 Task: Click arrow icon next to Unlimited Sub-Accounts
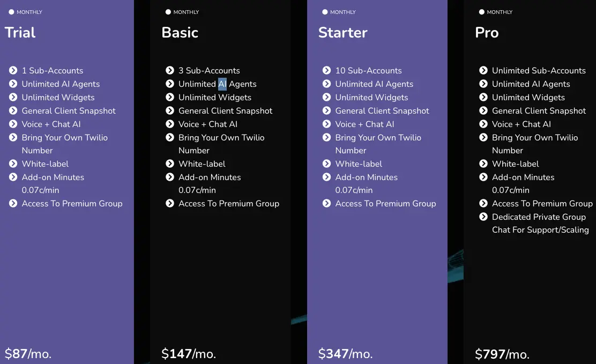click(x=483, y=70)
